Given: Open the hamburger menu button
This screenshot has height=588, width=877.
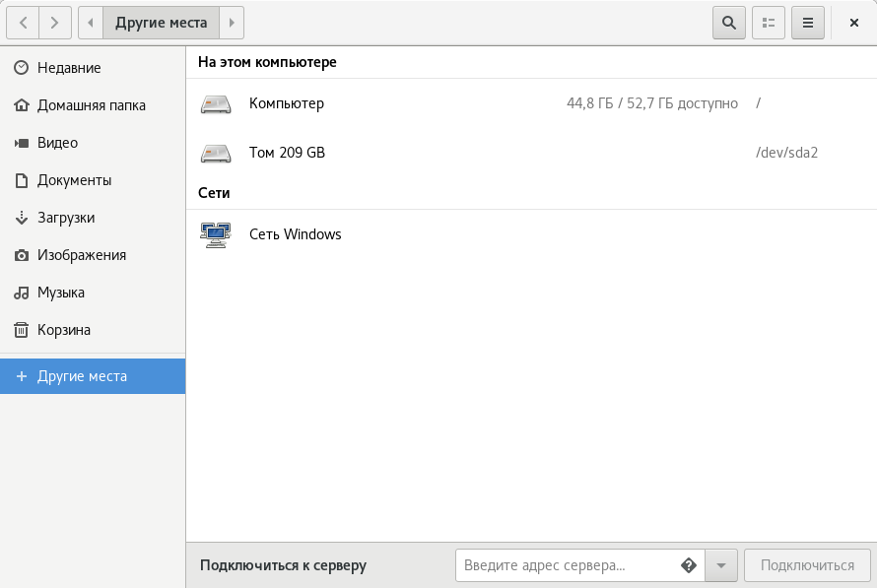Looking at the screenshot, I should pyautogui.click(x=808, y=23).
